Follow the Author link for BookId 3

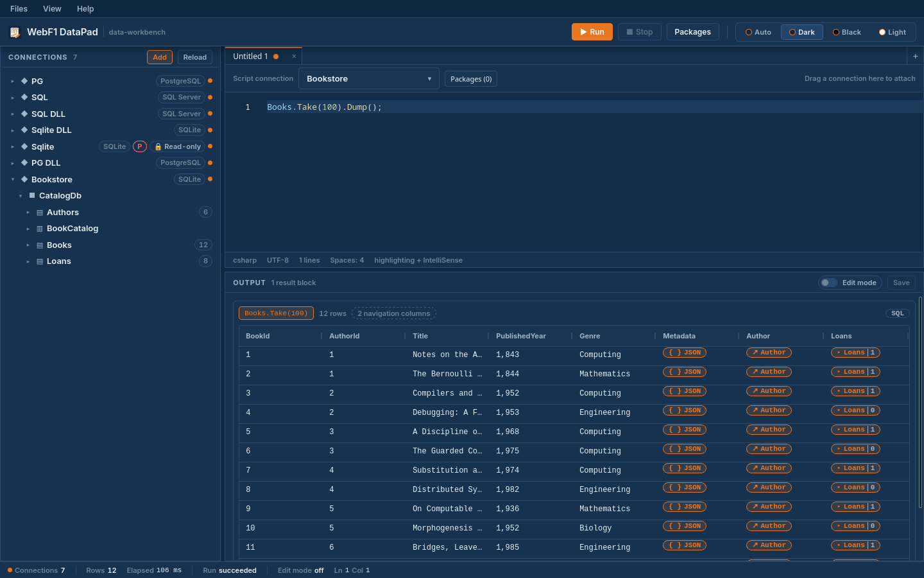(x=769, y=391)
